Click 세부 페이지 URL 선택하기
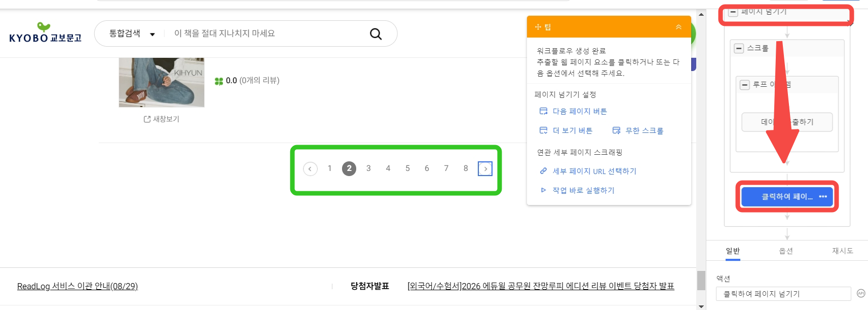The height and width of the screenshot is (310, 868). click(594, 171)
